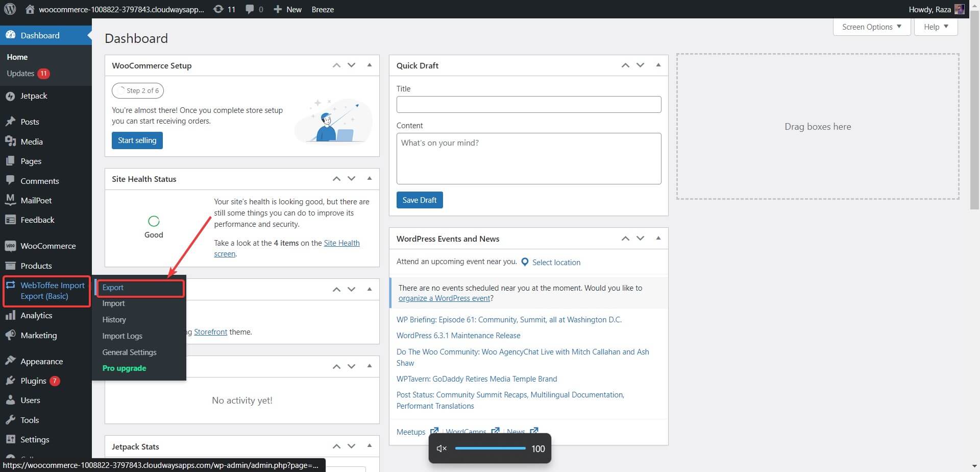Open Import Logs in the submenu
980x472 pixels.
tap(122, 336)
